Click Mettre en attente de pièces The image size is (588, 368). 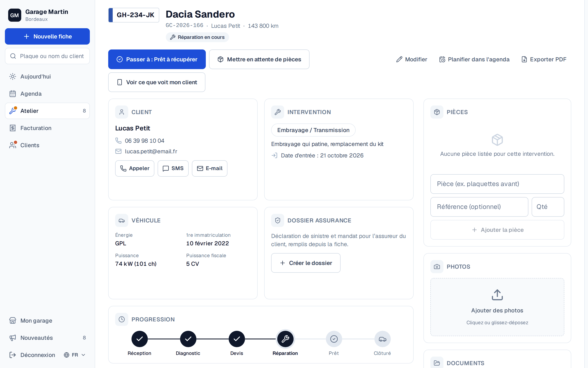tap(259, 59)
